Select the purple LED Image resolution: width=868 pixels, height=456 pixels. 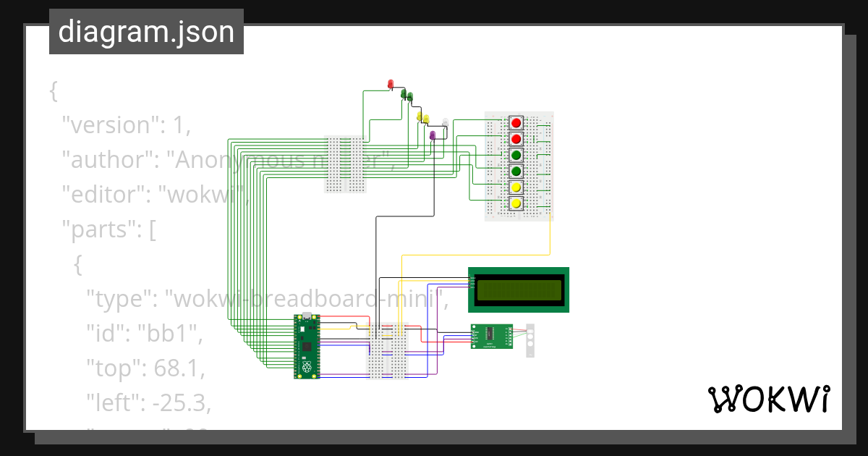[433, 135]
